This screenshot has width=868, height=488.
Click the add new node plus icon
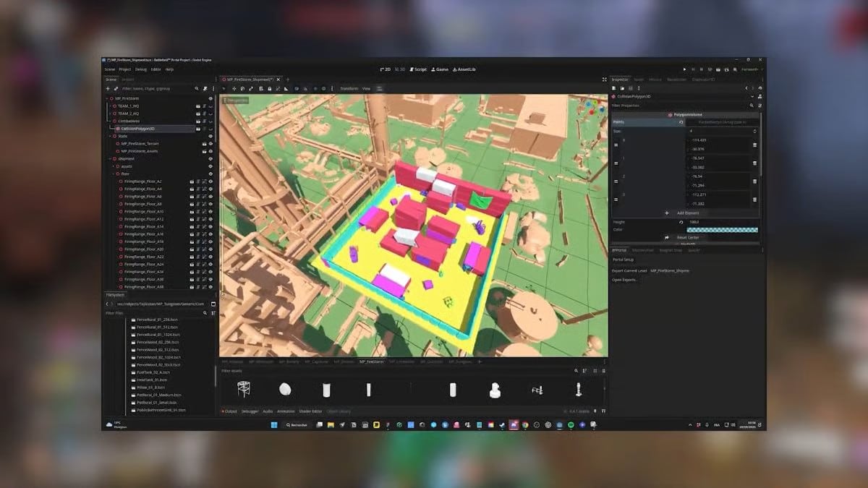pyautogui.click(x=108, y=88)
